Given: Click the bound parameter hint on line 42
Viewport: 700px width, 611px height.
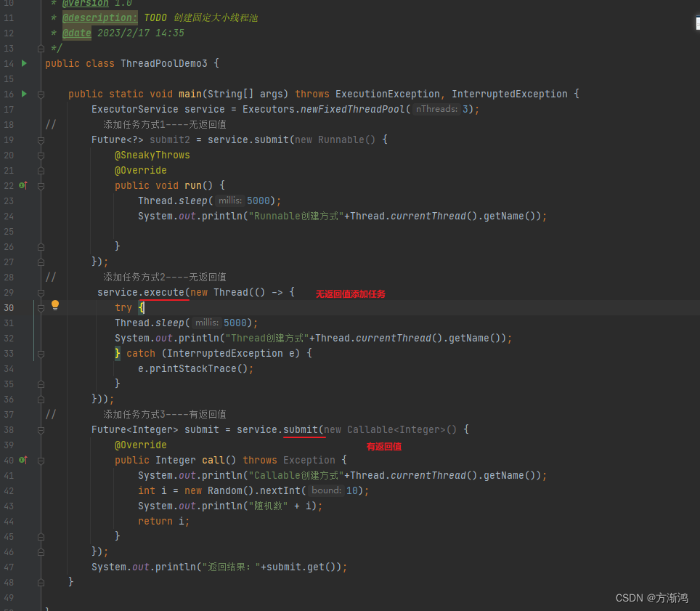Looking at the screenshot, I should (x=326, y=490).
